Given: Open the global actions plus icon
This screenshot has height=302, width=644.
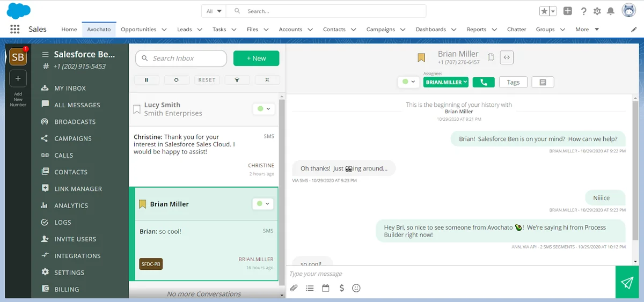Looking at the screenshot, I should coord(568,11).
